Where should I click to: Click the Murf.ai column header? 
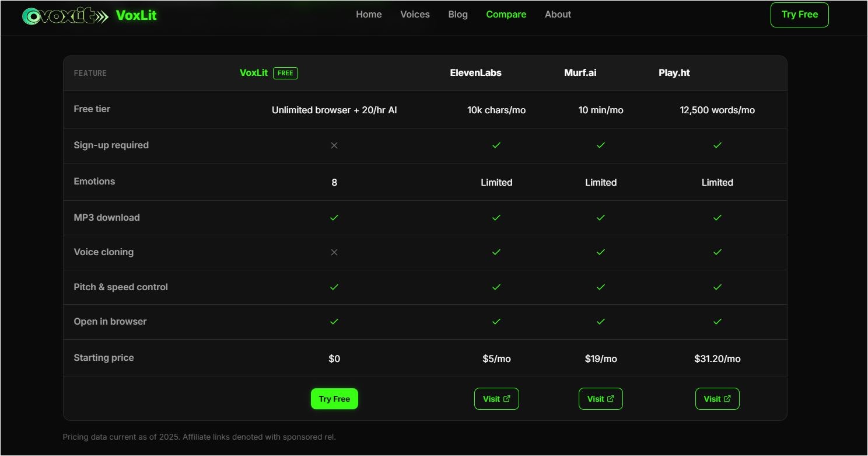(x=580, y=73)
